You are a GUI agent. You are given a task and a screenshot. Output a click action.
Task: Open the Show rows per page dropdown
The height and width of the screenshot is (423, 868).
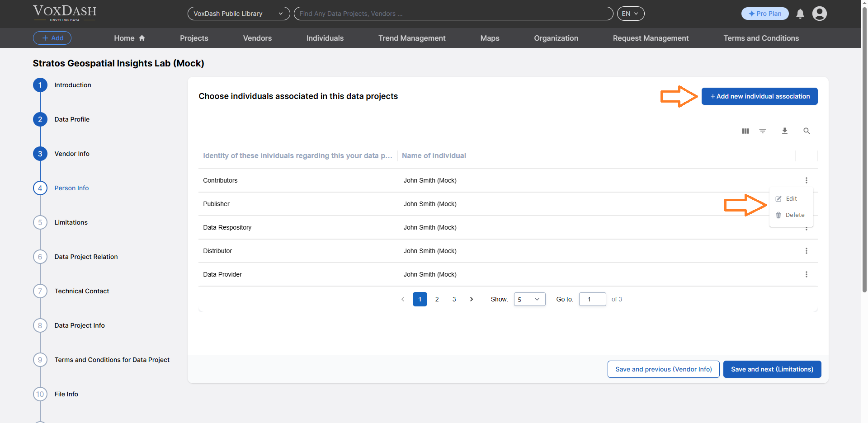529,299
